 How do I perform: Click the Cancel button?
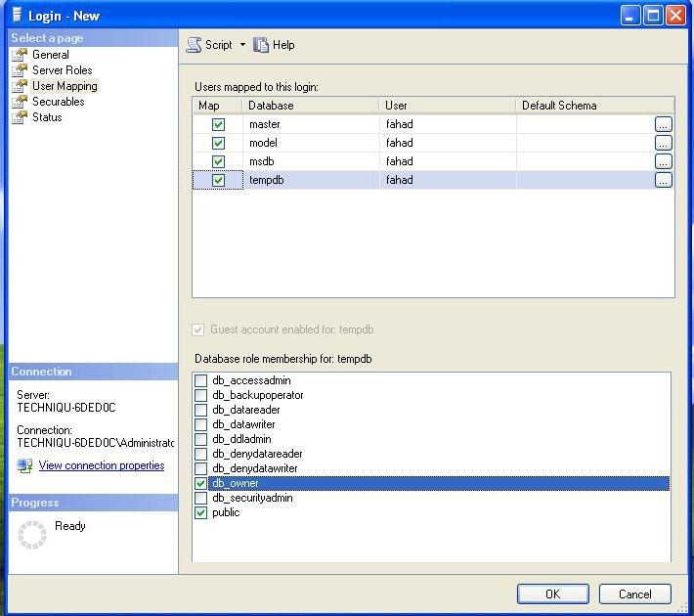pyautogui.click(x=634, y=594)
